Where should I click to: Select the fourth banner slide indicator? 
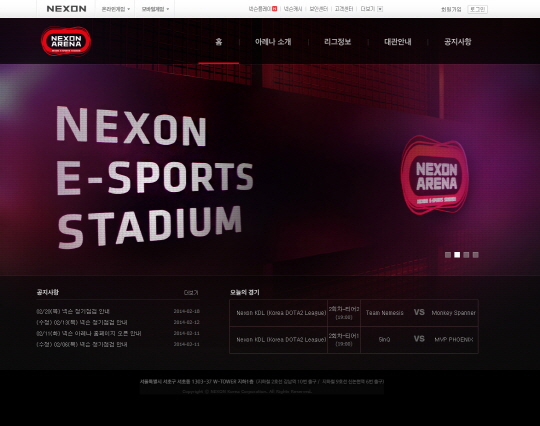point(476,255)
